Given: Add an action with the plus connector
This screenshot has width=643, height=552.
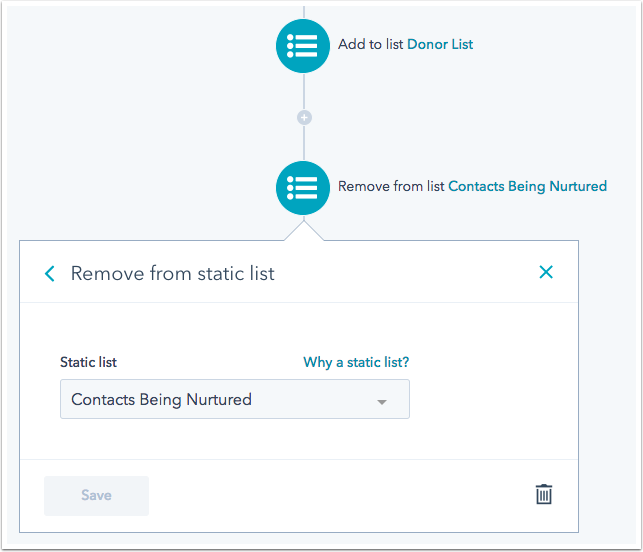Looking at the screenshot, I should coord(304,118).
